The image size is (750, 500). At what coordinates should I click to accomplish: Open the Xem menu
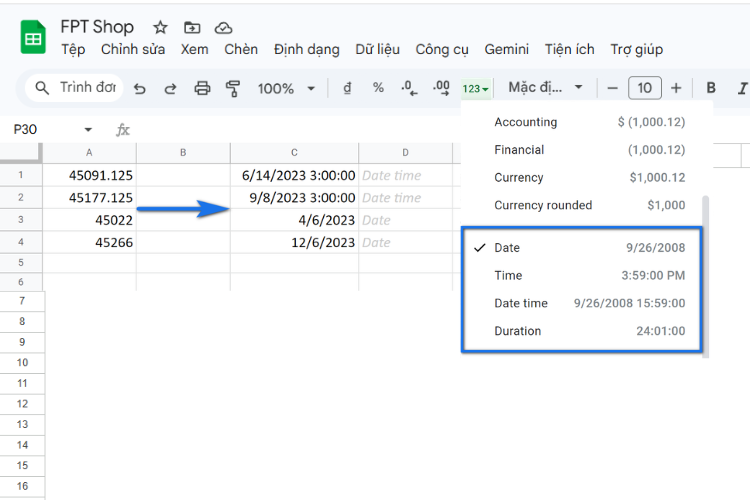click(x=194, y=49)
